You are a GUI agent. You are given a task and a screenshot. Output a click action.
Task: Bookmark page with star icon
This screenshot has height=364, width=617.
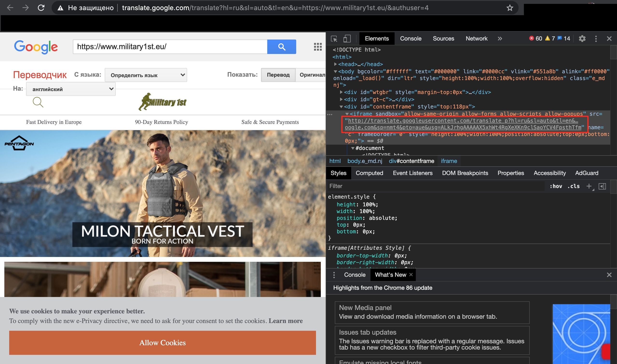coord(510,8)
